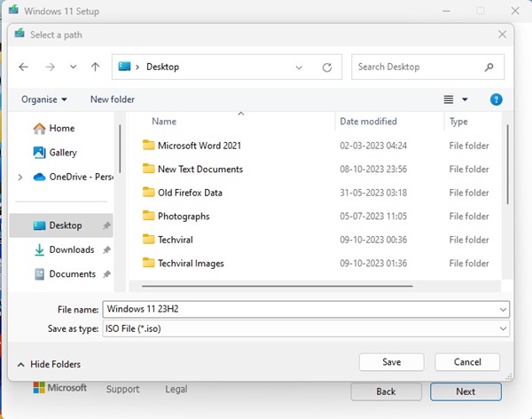Click the pin icon next to Downloads
Image resolution: width=532 pixels, height=419 pixels.
click(106, 249)
